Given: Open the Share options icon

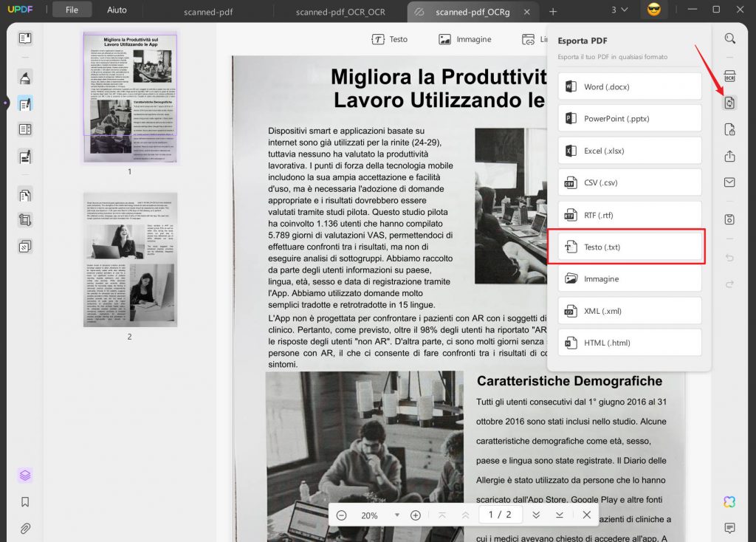Looking at the screenshot, I should click(729, 156).
